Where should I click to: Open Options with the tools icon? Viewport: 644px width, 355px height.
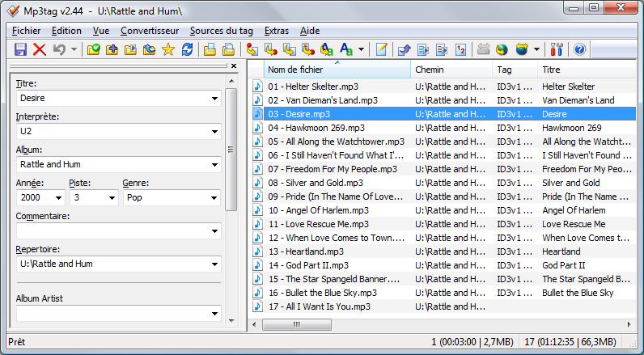tap(557, 49)
